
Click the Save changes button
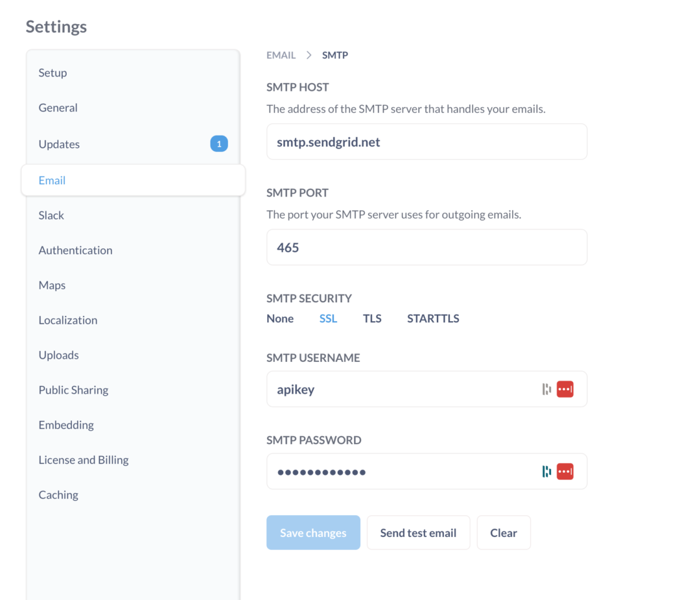(x=313, y=532)
